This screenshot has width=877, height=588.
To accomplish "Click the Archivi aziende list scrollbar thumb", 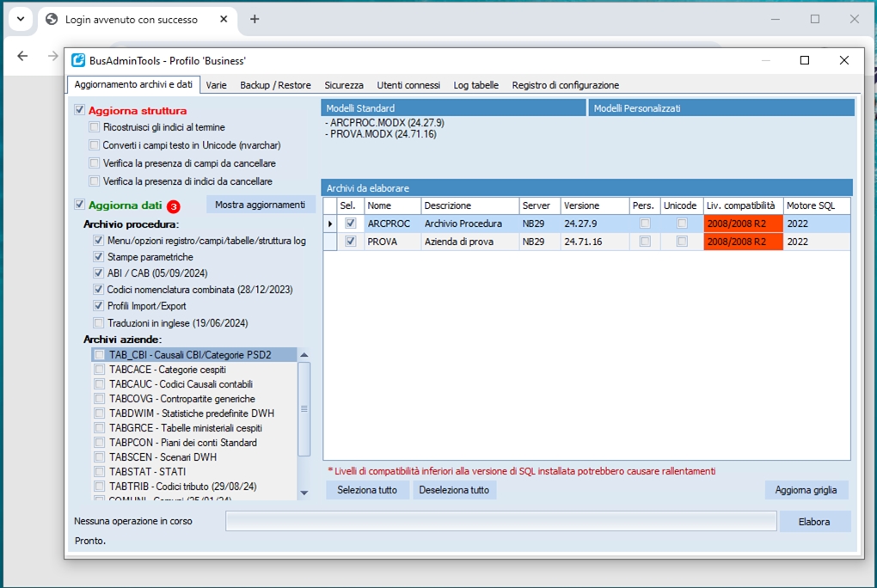I will coord(304,408).
